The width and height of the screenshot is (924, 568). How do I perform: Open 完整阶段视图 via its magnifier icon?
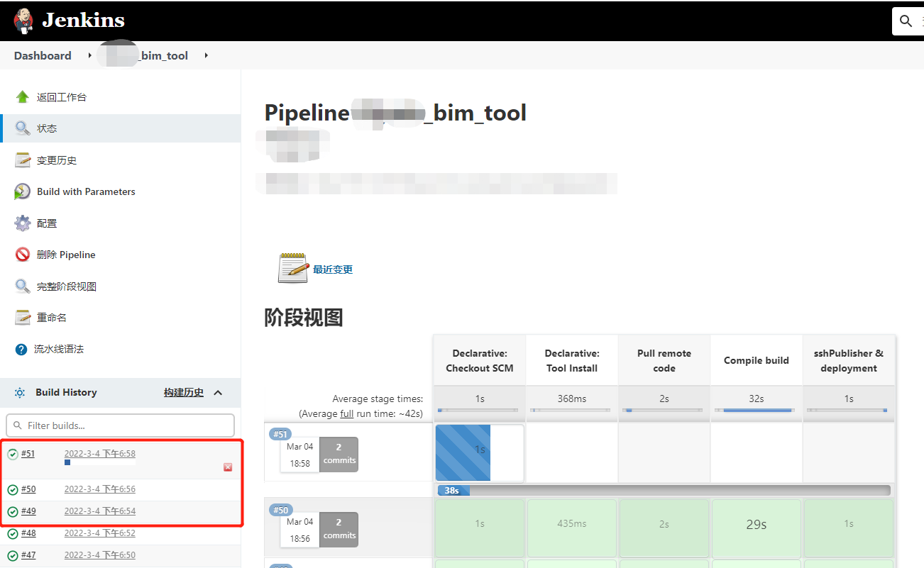click(x=23, y=286)
